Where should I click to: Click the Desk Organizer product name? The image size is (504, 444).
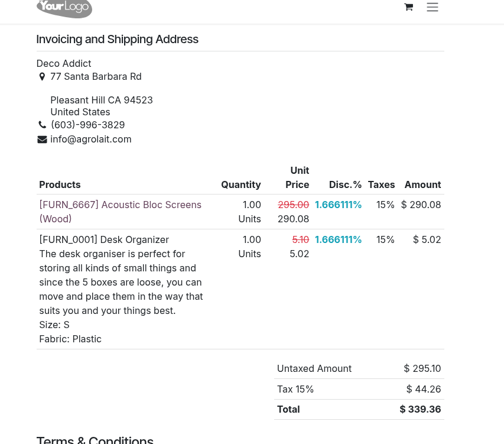click(104, 239)
